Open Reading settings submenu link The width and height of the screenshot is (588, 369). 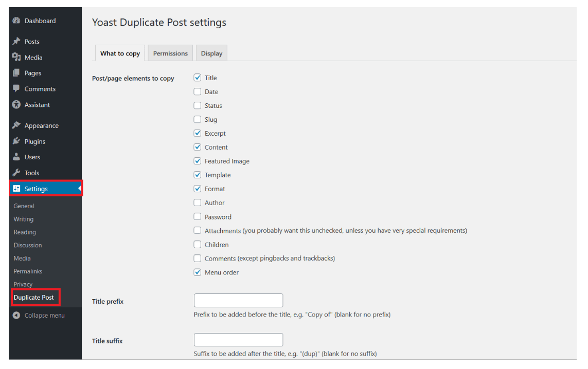[25, 232]
